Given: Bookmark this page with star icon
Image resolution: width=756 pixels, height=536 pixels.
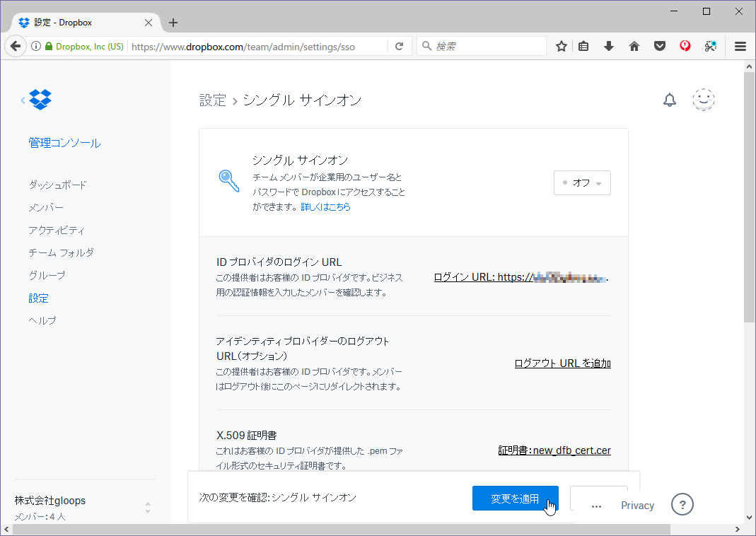Looking at the screenshot, I should click(x=561, y=47).
